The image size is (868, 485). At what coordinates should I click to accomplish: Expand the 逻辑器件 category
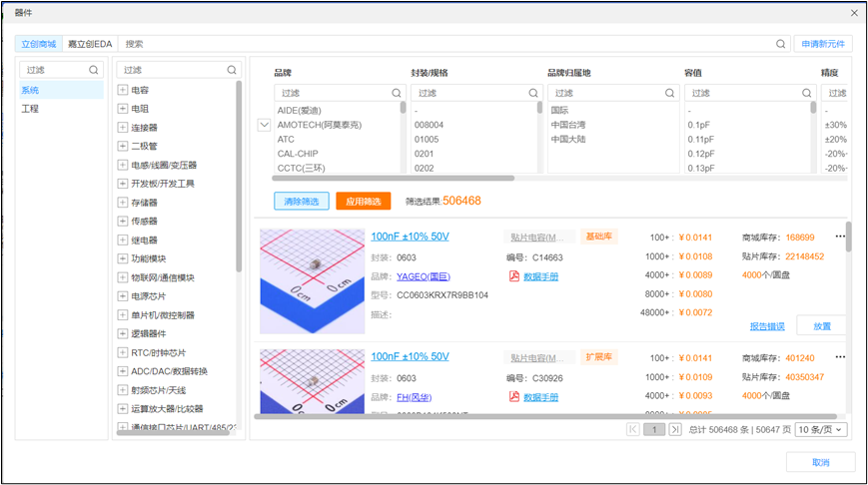click(123, 333)
